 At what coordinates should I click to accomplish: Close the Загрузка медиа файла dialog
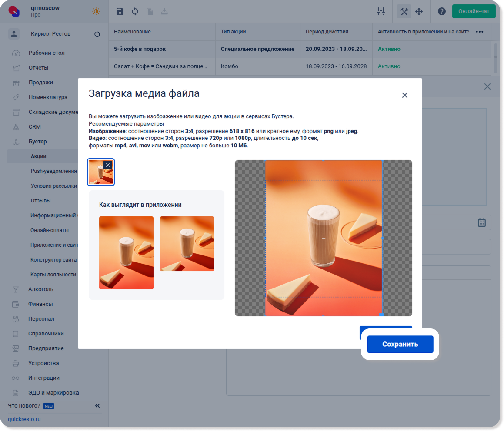point(404,95)
